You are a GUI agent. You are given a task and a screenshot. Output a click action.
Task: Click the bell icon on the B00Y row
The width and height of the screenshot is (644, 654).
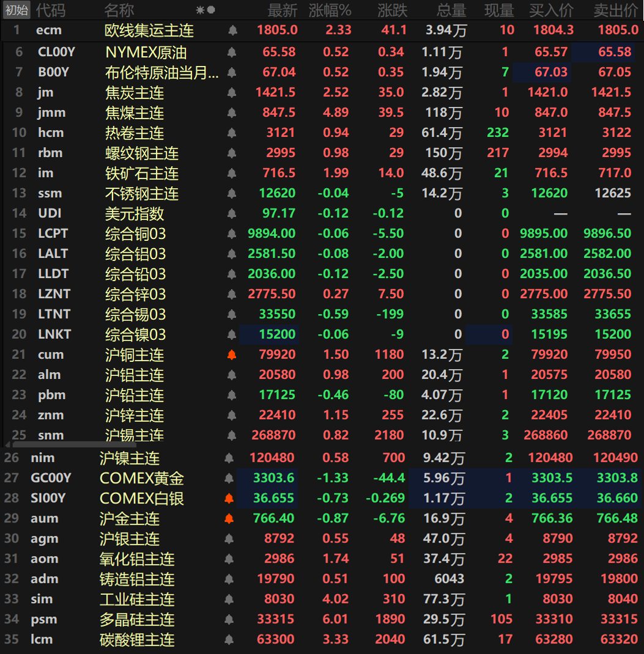[232, 72]
